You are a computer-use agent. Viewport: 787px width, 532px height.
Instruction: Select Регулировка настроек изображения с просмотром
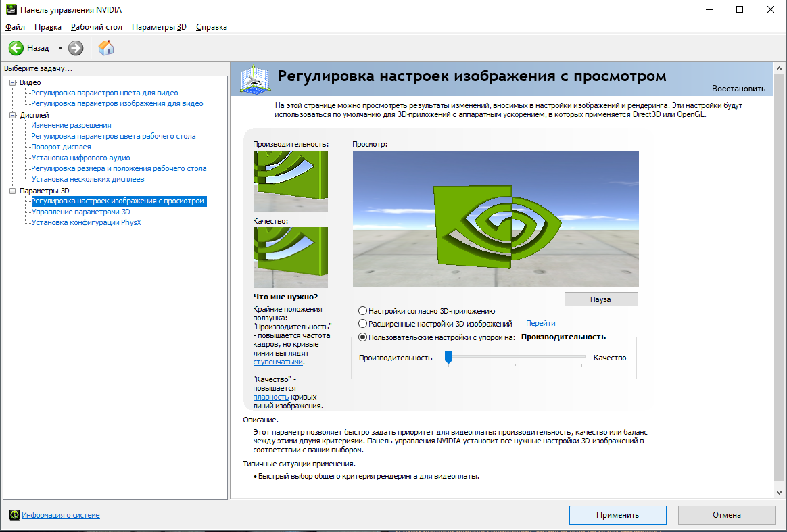click(x=118, y=201)
